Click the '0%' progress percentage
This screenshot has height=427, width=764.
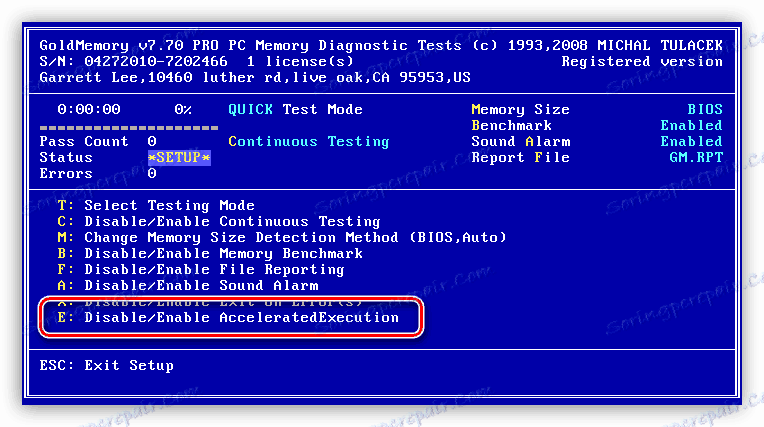point(183,110)
